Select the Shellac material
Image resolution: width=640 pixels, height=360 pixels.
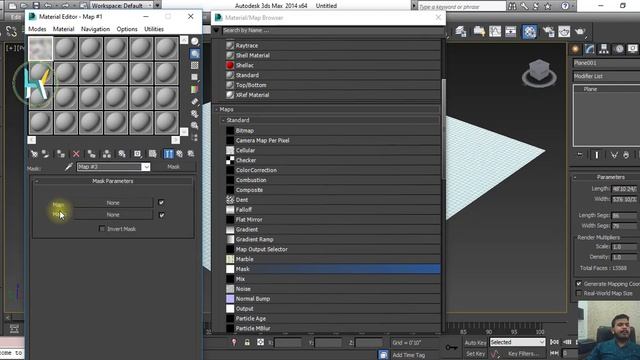[333, 65]
